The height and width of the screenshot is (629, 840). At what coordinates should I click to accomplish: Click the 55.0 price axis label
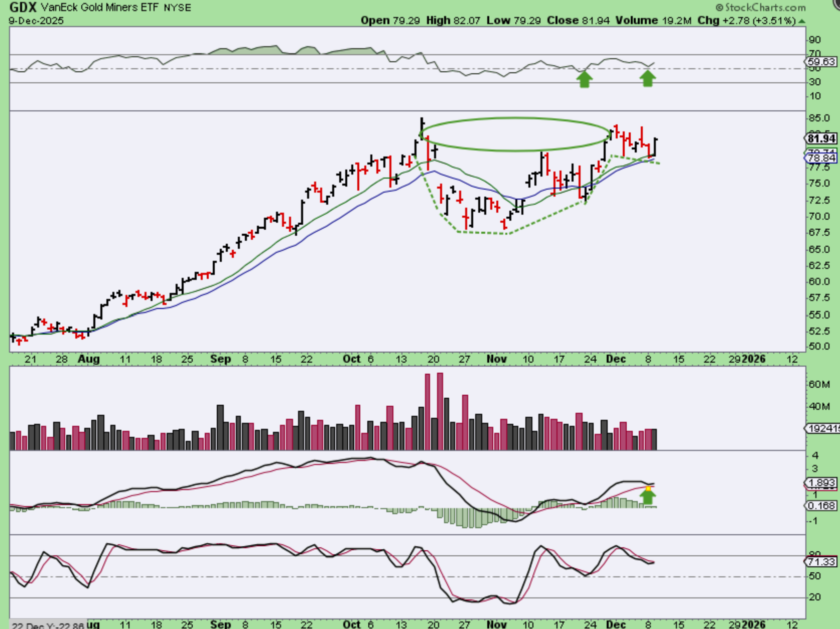point(819,315)
